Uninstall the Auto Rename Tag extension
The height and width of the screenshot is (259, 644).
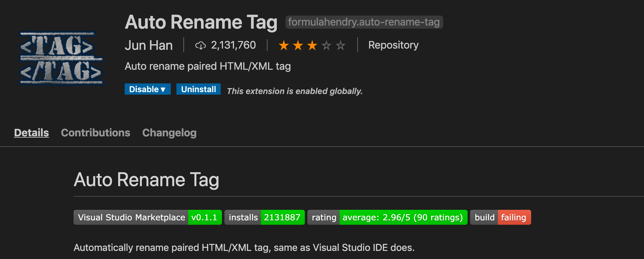[199, 89]
